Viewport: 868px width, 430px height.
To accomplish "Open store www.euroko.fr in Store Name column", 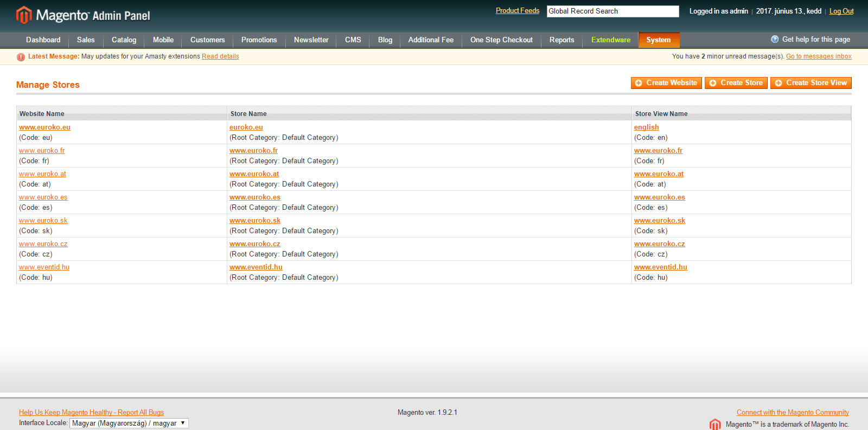I will (x=253, y=151).
